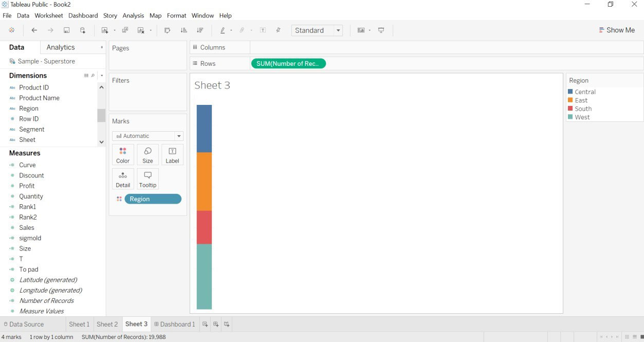Undo with the back arrow
644x342 pixels.
34,30
